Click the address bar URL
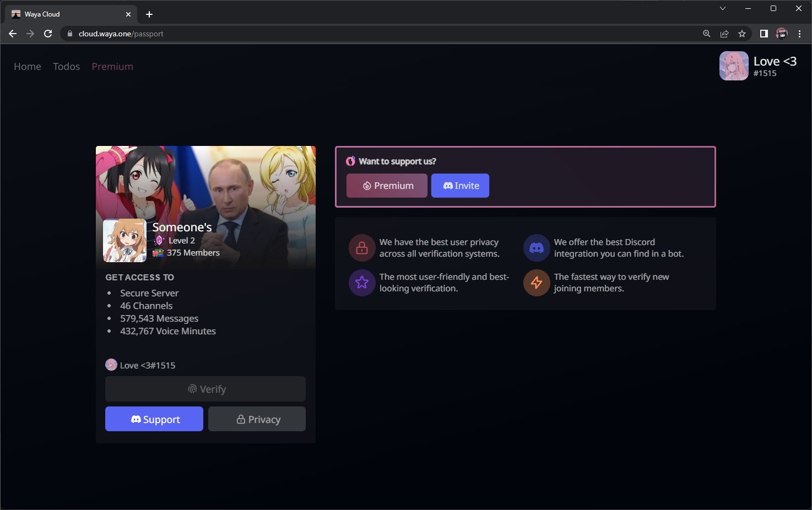Image resolution: width=812 pixels, height=510 pixels. point(121,34)
